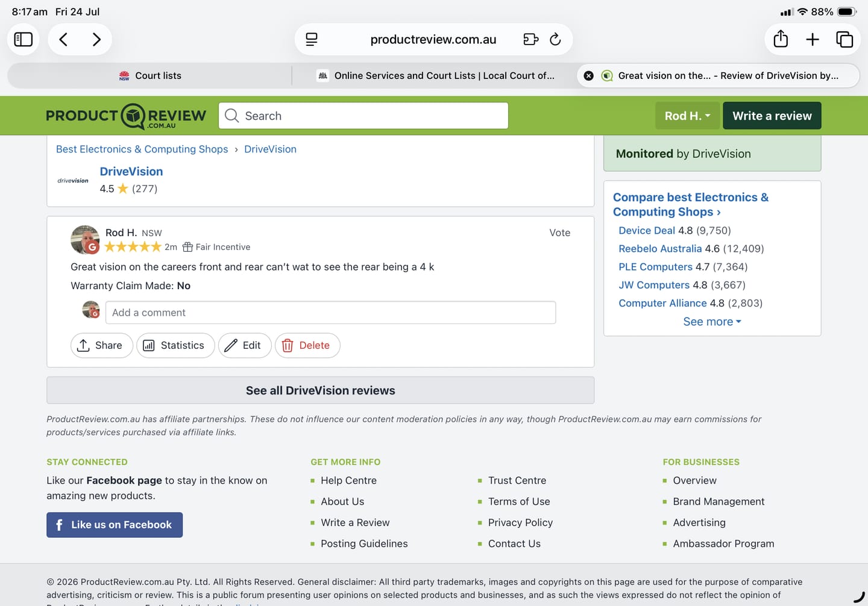Open Compare best Electronics & Computing Shops
The width and height of the screenshot is (868, 606).
click(x=691, y=205)
